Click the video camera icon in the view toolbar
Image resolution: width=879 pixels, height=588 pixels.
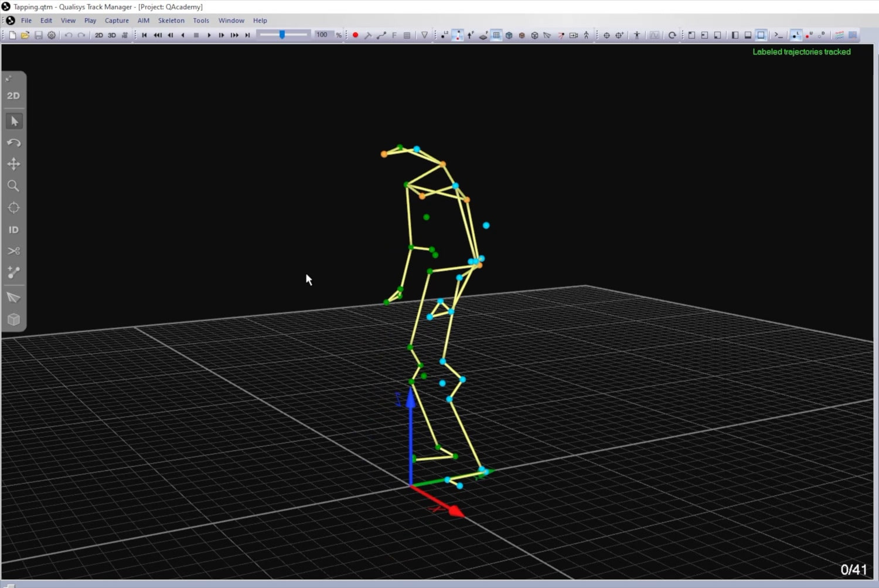pos(574,35)
